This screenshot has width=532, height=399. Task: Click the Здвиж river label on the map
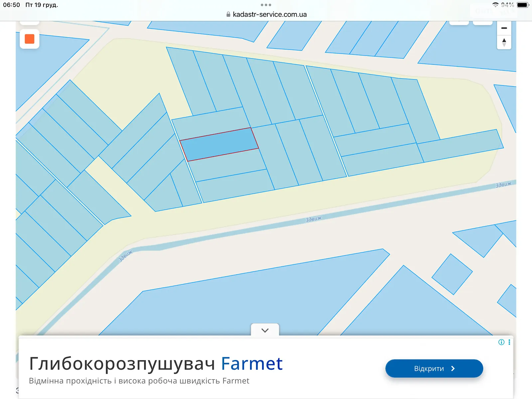[314, 219]
